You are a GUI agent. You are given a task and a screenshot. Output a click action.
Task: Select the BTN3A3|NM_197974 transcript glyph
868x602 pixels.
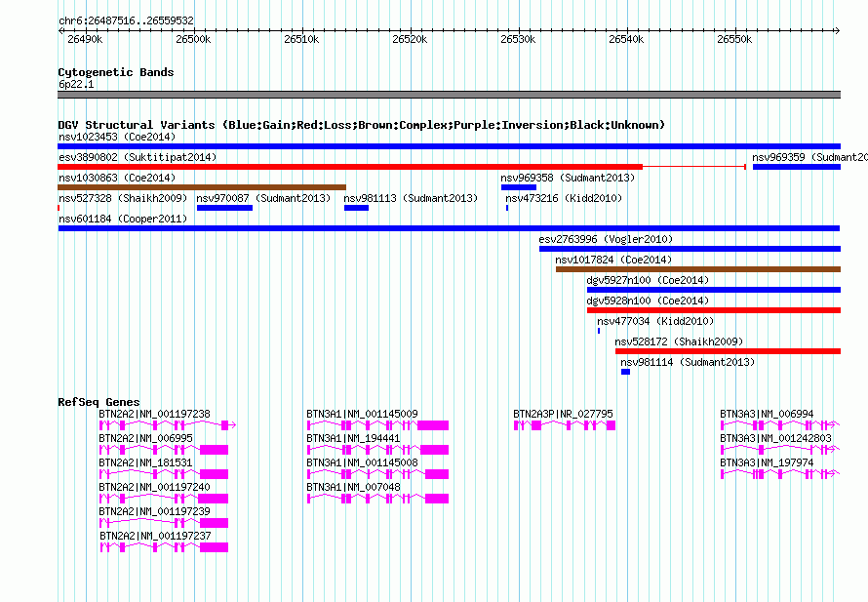pos(780,474)
